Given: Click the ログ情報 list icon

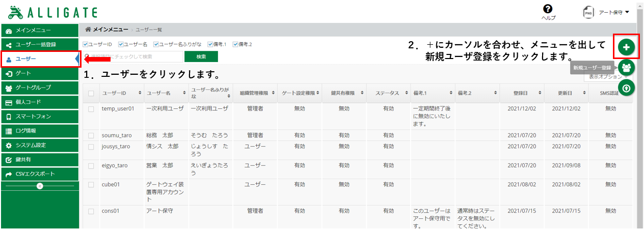Looking at the screenshot, I should pos(9,131).
